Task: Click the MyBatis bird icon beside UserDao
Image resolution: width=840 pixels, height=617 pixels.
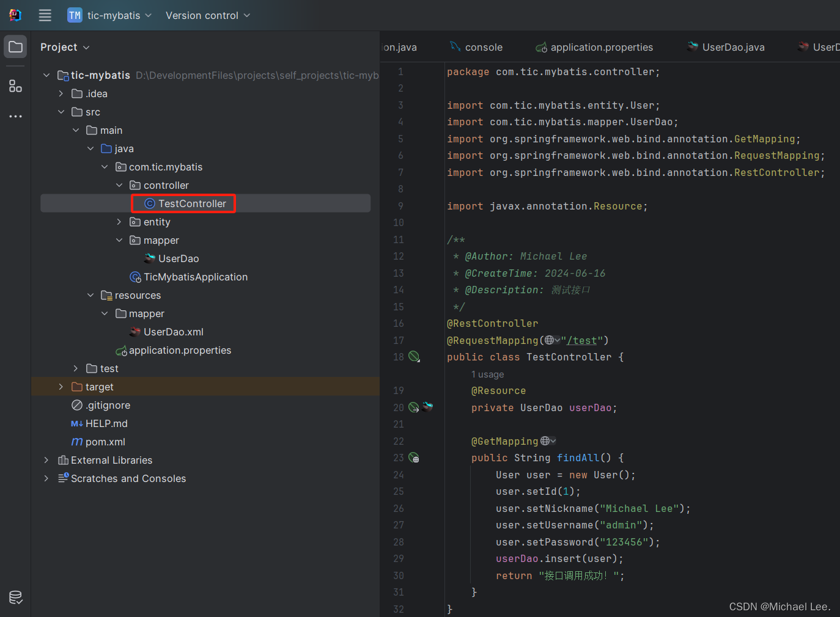Action: (150, 258)
